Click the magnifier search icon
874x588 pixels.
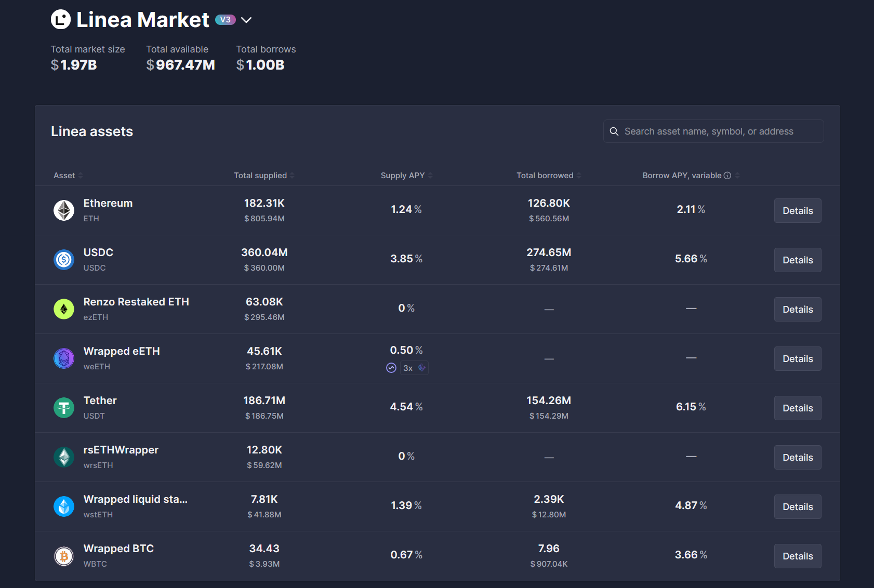click(614, 131)
